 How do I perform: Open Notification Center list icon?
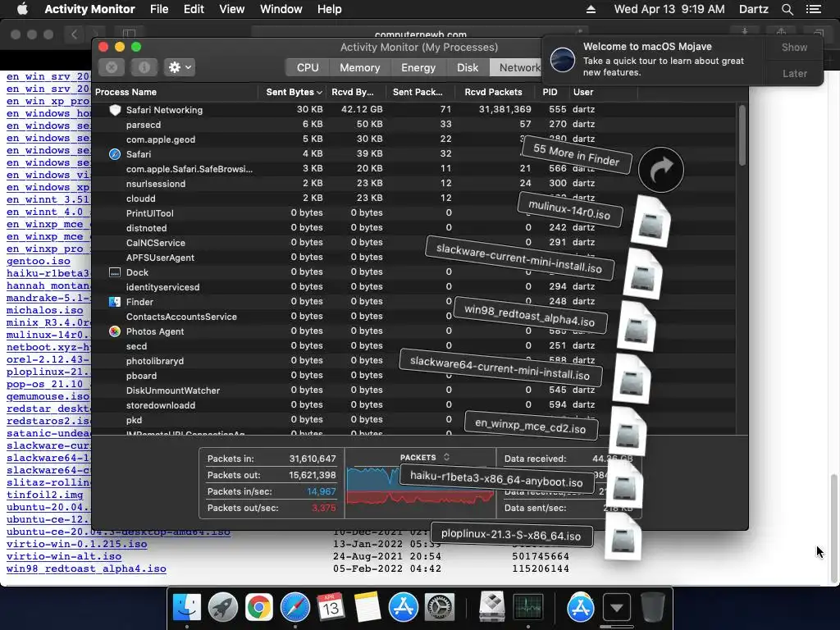point(813,9)
